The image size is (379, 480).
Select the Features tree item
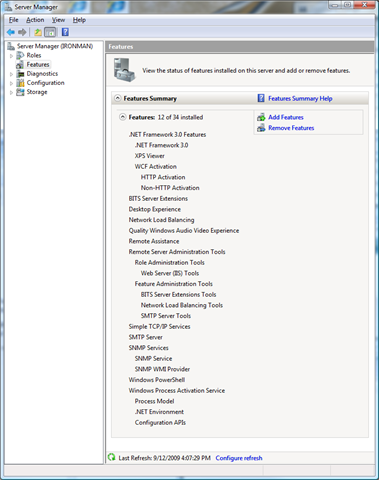38,65
